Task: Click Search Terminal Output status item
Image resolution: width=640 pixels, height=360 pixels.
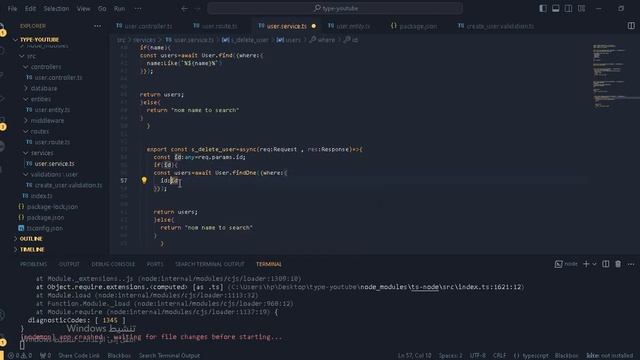Action: click(169, 356)
